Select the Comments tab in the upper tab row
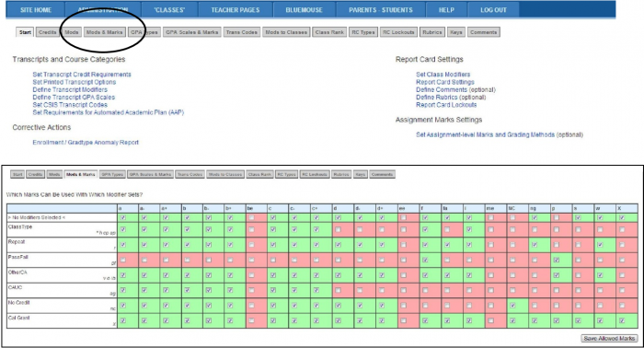 coord(483,32)
